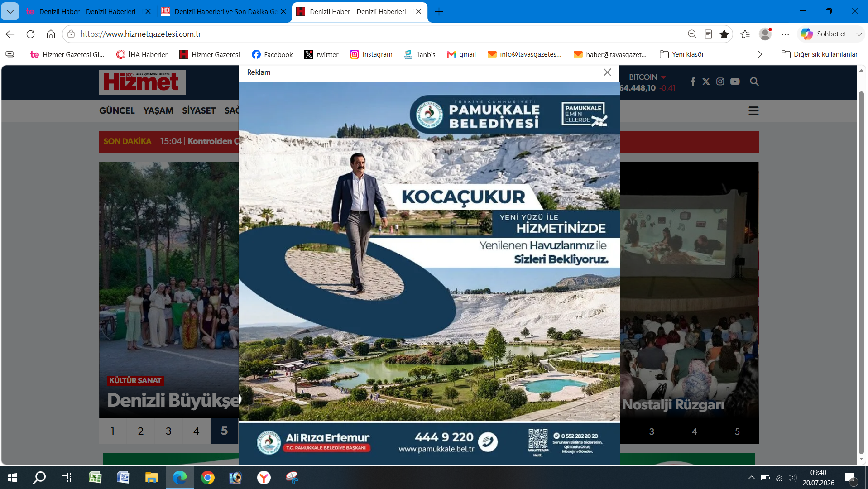The height and width of the screenshot is (489, 868).
Task: Open Hizmet Gazetesi Gi... bookmark
Action: [x=67, y=54]
